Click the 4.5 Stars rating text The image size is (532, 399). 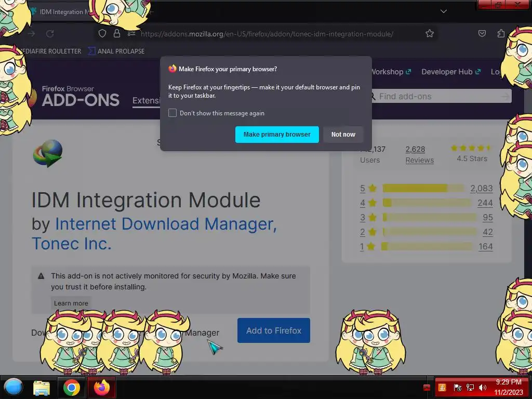coord(472,158)
